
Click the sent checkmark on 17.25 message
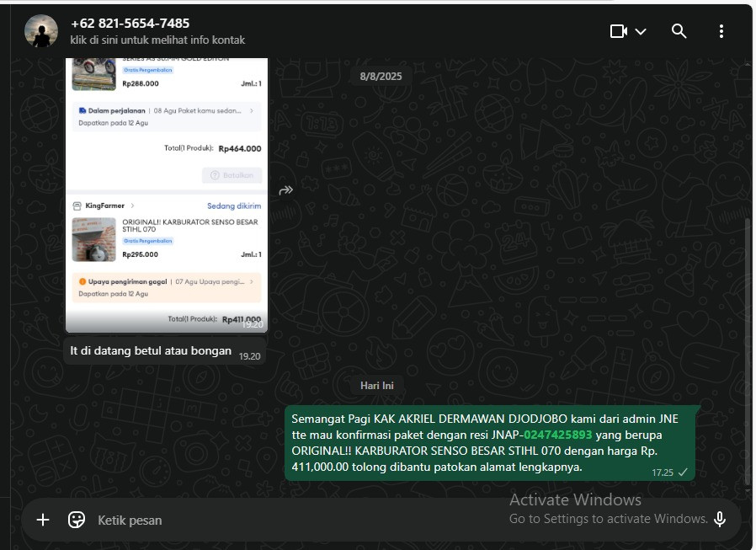click(x=684, y=473)
